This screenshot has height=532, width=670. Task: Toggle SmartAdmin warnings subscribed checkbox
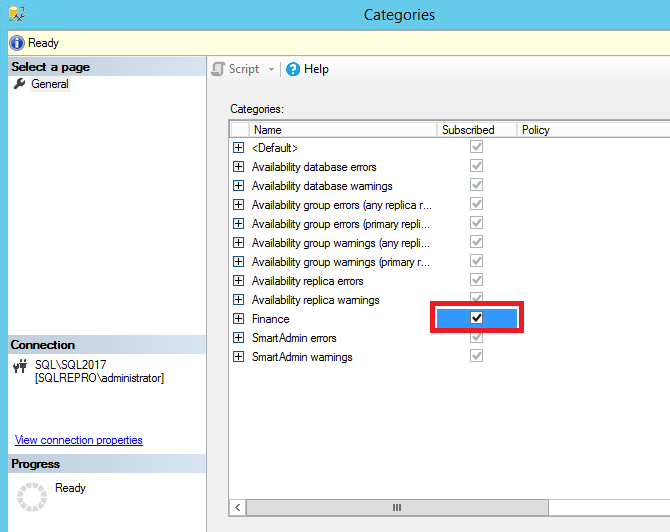point(477,356)
